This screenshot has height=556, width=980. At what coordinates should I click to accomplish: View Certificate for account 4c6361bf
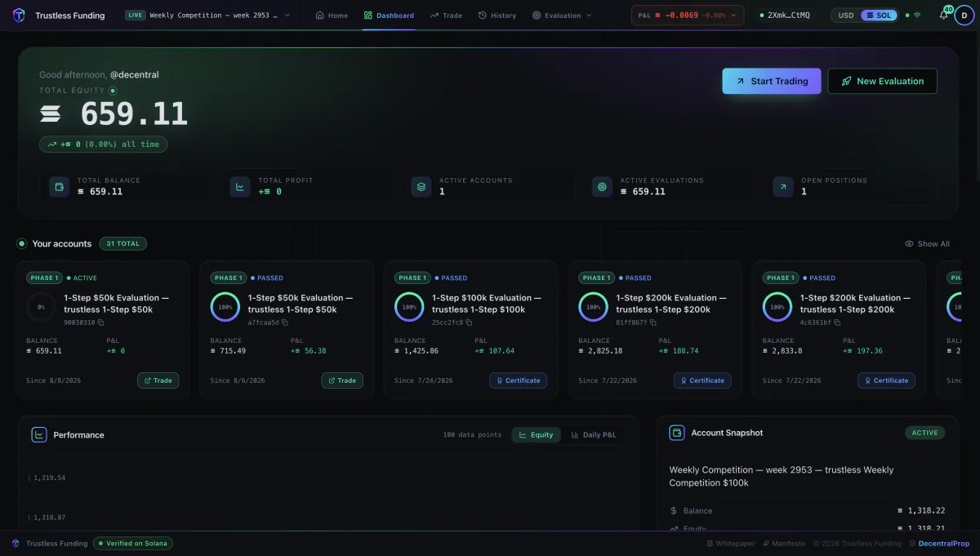pyautogui.click(x=886, y=380)
